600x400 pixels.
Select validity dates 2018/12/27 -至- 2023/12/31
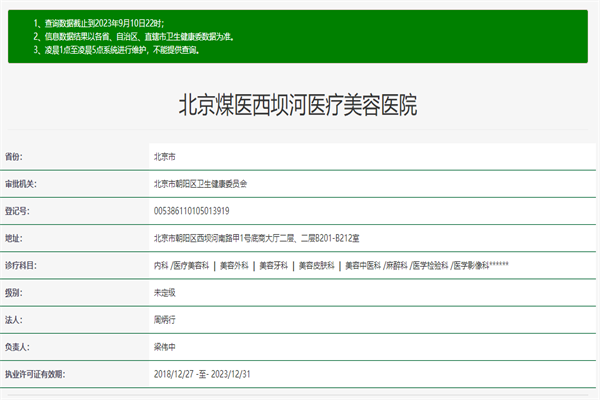click(202, 374)
